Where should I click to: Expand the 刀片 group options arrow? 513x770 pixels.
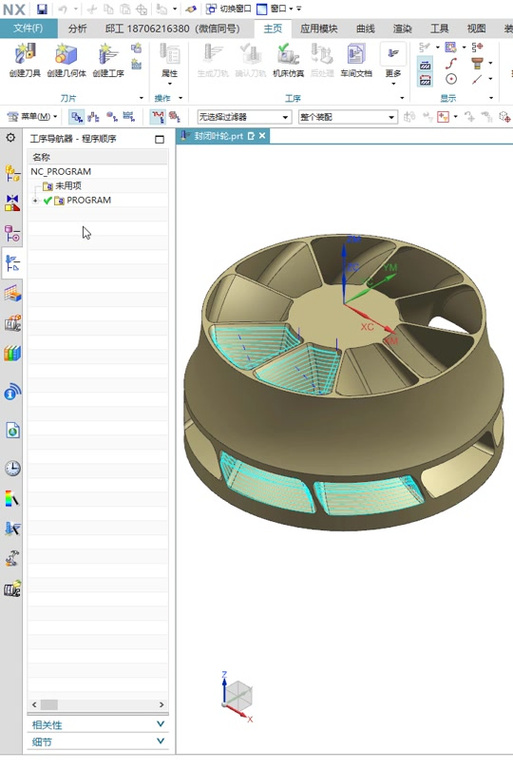tap(141, 98)
